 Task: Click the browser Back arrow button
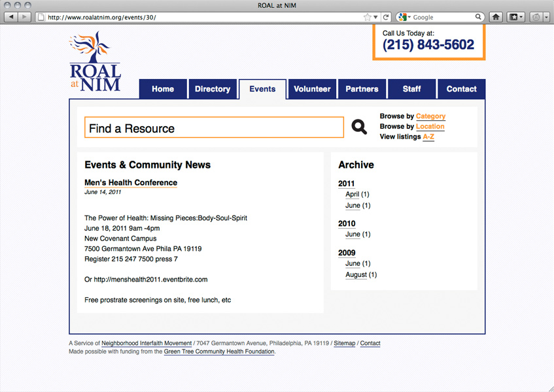pos(11,16)
